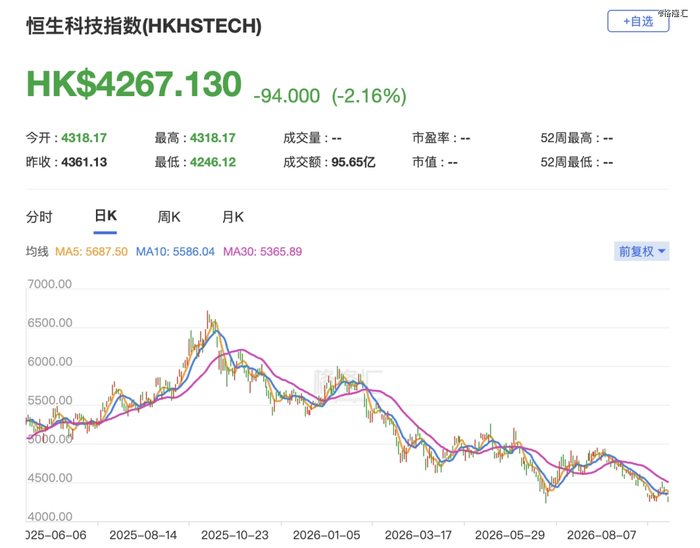
Task: Click the MA30: 5365.89 indicator label
Action: pyautogui.click(x=262, y=252)
